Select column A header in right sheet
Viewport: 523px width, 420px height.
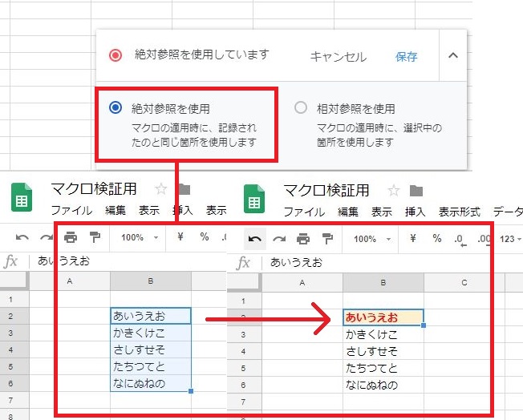[x=302, y=283]
